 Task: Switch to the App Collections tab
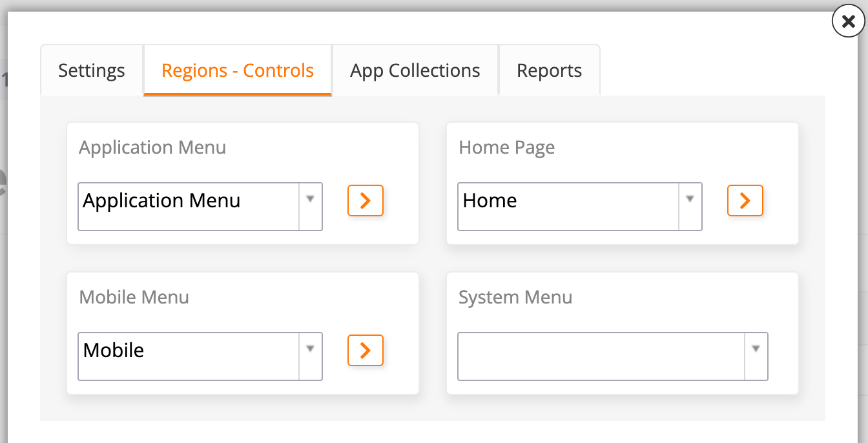[x=415, y=70]
